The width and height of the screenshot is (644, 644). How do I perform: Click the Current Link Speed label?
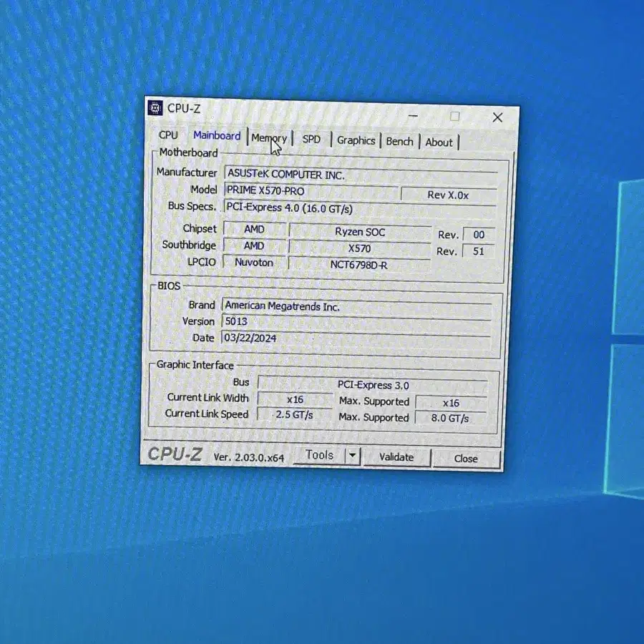[207, 414]
